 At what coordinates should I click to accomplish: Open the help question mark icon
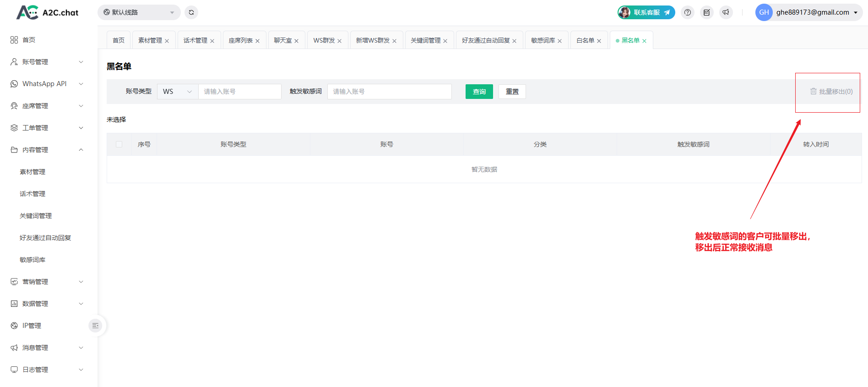[687, 12]
